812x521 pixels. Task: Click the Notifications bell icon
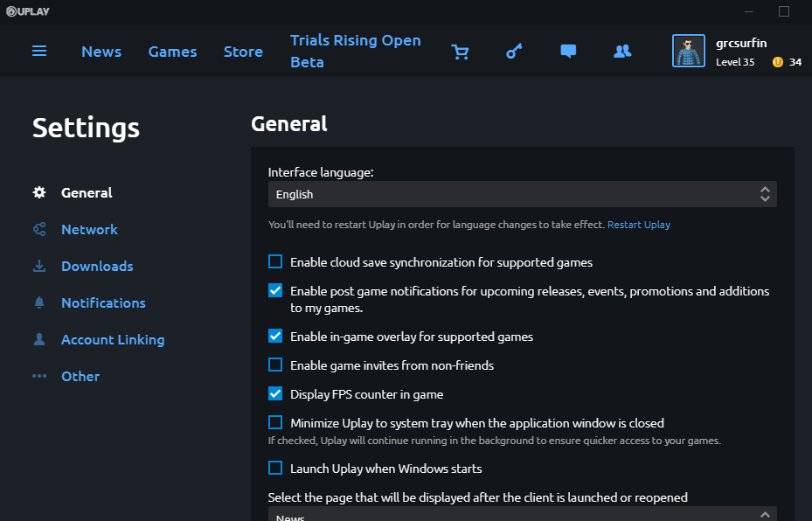39,302
